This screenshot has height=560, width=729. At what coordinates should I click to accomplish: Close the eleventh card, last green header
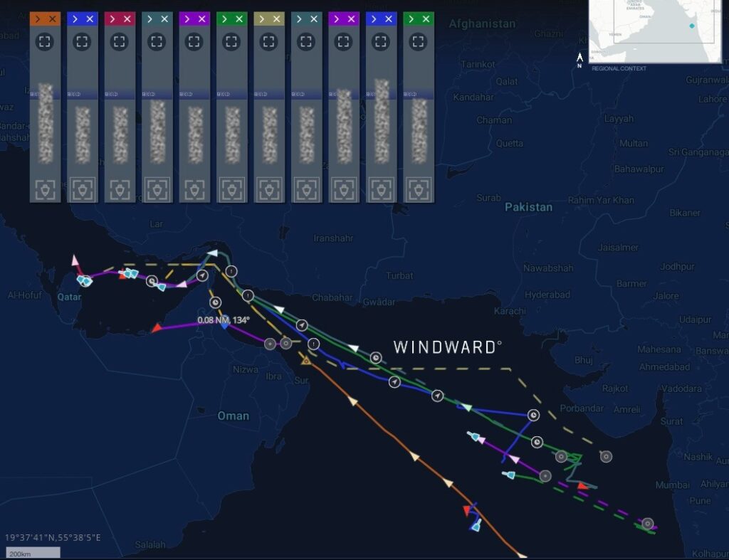[426, 19]
